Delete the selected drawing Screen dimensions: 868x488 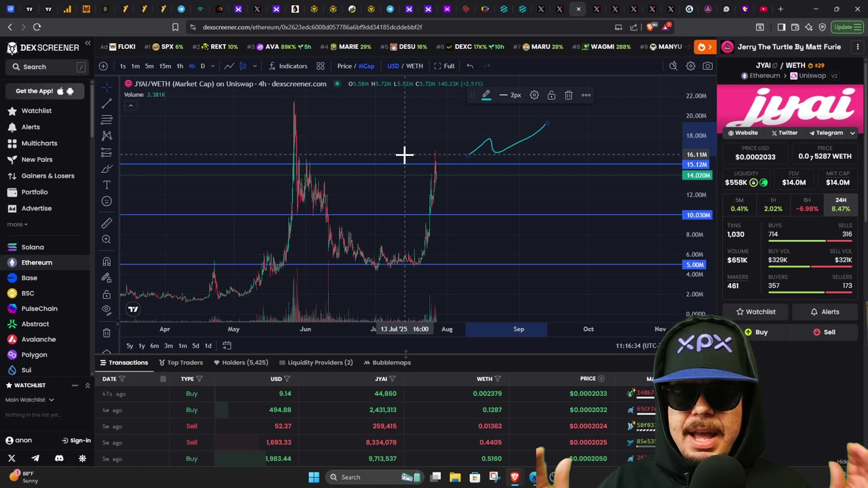click(x=568, y=95)
